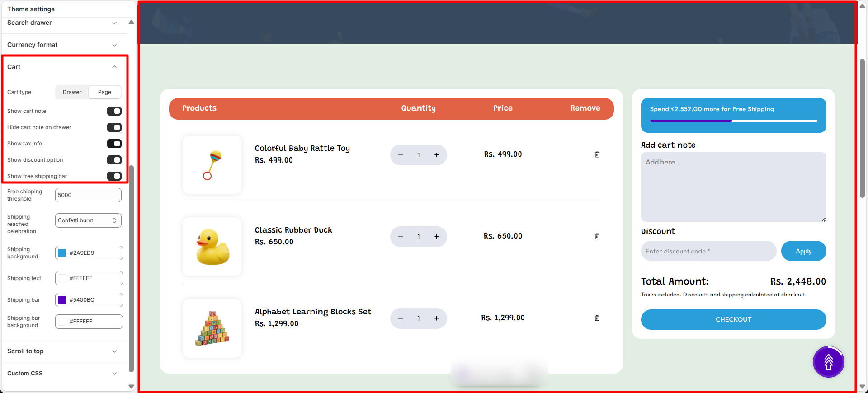Select Page cart type option

point(104,92)
